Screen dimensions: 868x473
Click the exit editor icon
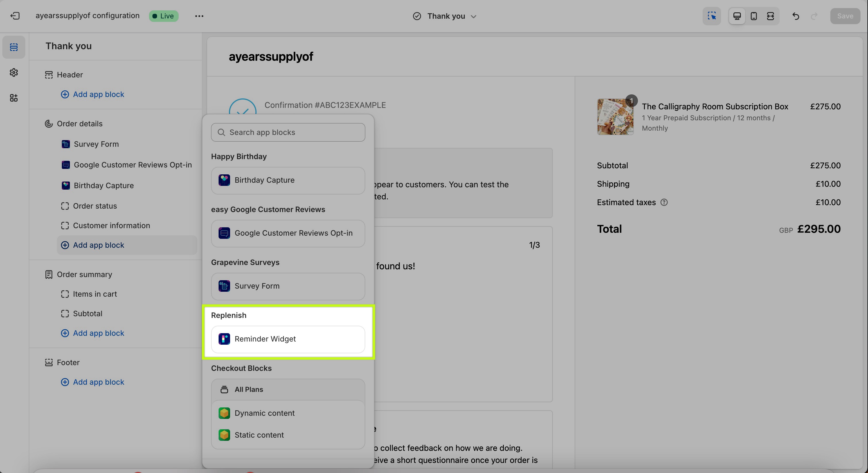click(15, 16)
